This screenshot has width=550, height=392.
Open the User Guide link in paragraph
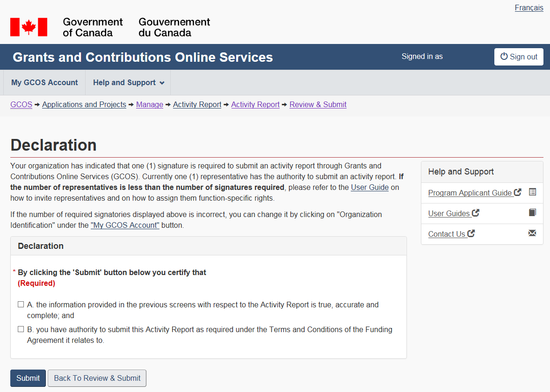coord(369,188)
